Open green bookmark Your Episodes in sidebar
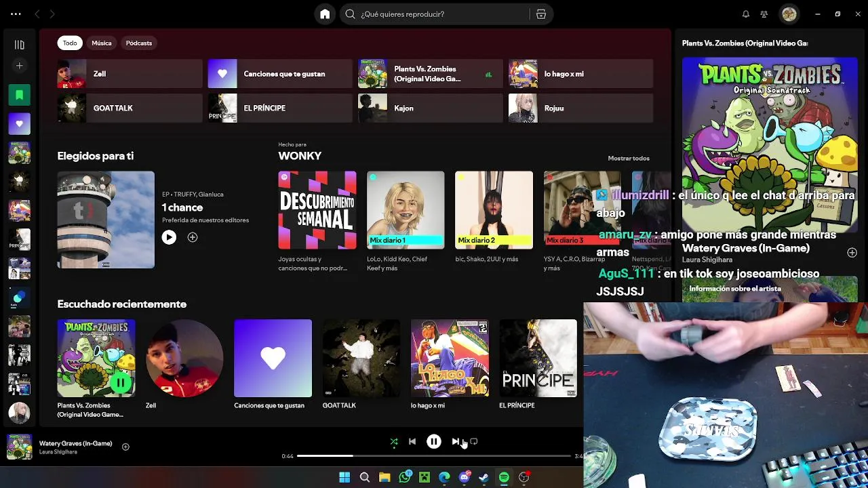Screen dimensions: 868x488 tap(19, 96)
